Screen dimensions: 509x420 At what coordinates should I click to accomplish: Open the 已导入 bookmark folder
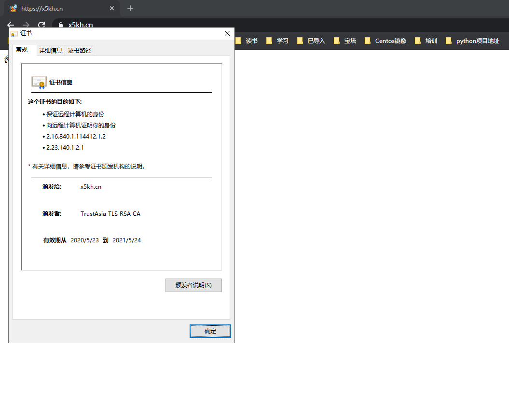311,41
